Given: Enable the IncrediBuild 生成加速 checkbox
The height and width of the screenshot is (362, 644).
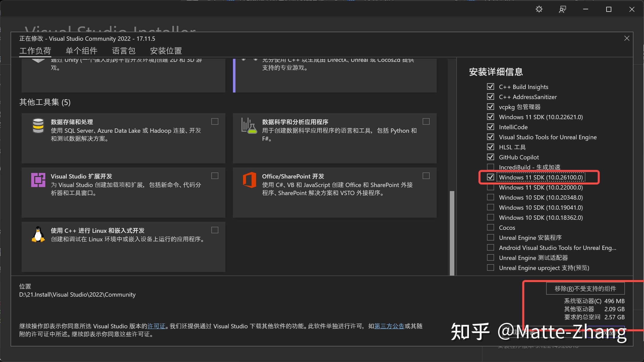Looking at the screenshot, I should (x=491, y=167).
